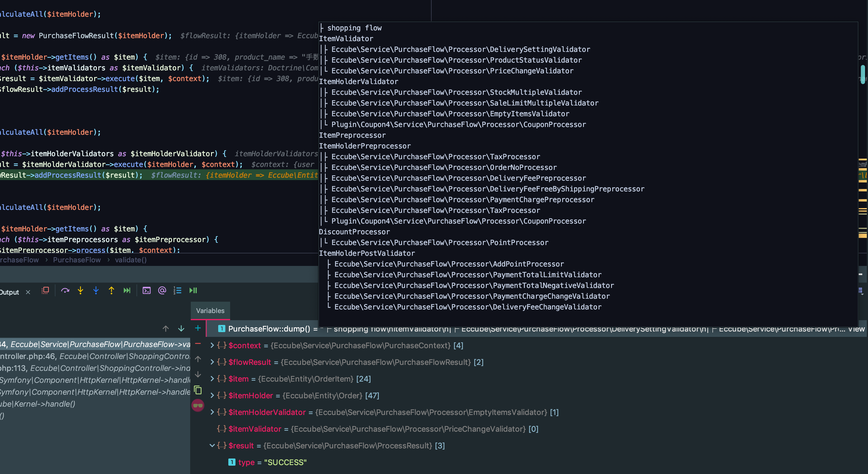868x474 pixels.
Task: Click the highlighted addProcessResult execution line
Action: pyautogui.click(x=159, y=175)
